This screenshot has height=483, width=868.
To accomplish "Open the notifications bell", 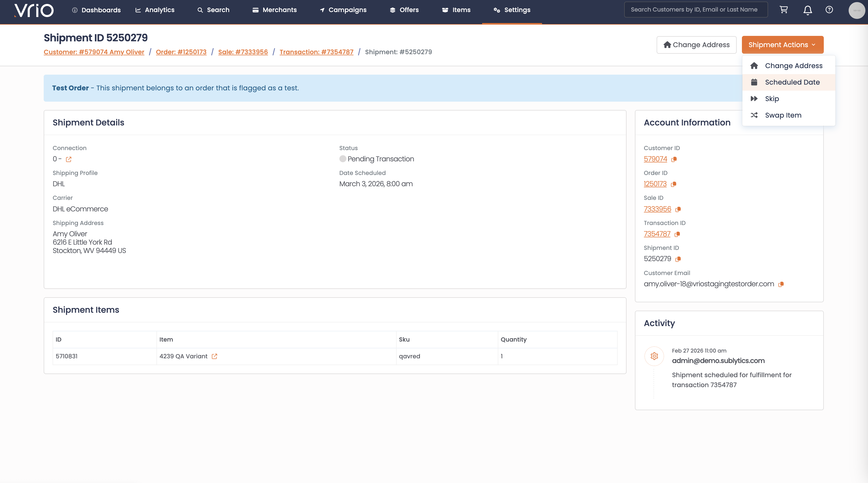I will 807,10.
